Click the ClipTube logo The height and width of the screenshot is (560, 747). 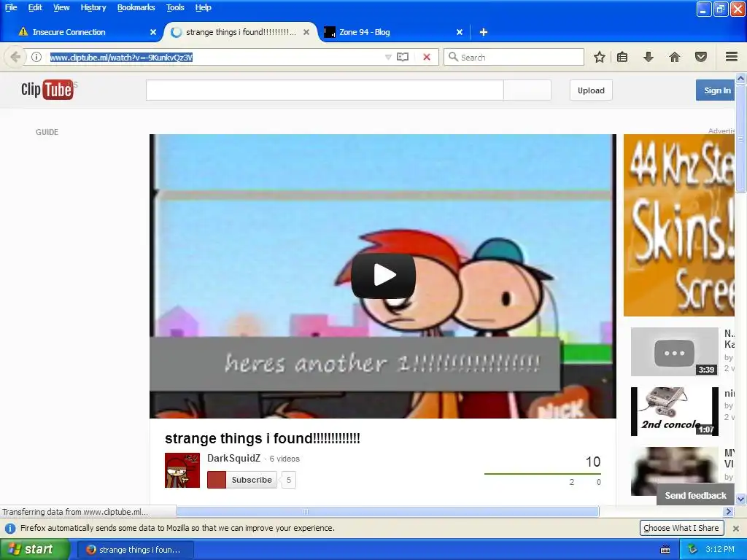(47, 90)
